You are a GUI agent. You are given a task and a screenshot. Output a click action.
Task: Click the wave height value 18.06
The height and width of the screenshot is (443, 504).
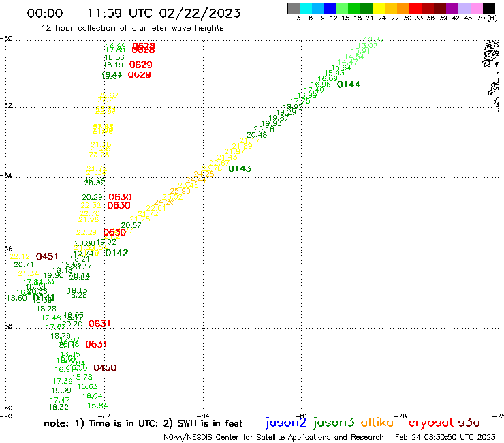(114, 57)
